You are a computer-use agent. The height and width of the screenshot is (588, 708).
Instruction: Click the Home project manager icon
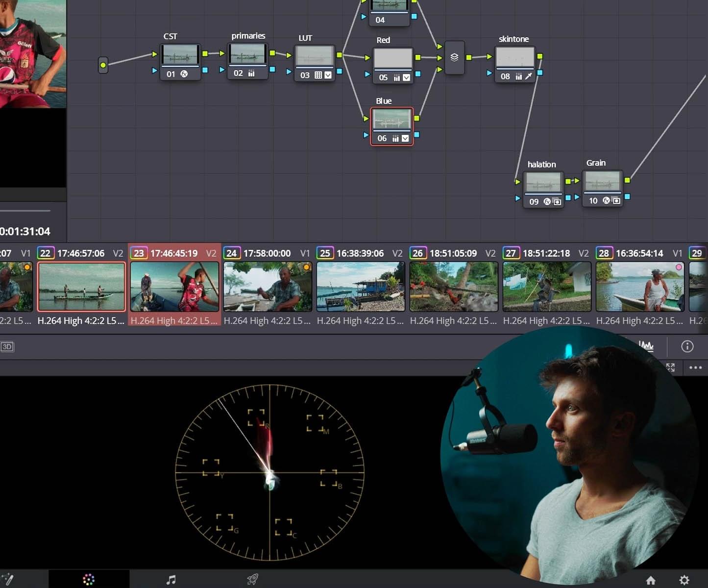click(651, 580)
